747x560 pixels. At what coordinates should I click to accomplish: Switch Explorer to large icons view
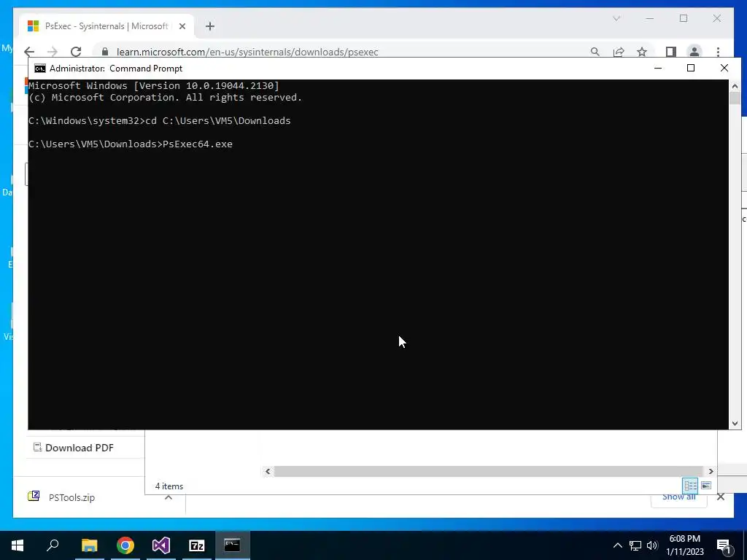(706, 485)
